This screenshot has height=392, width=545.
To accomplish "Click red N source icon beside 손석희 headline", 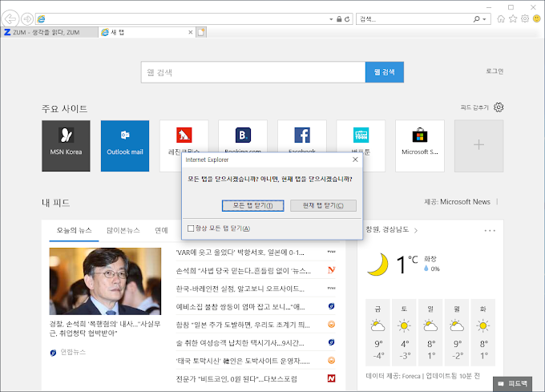I will click(x=332, y=270).
